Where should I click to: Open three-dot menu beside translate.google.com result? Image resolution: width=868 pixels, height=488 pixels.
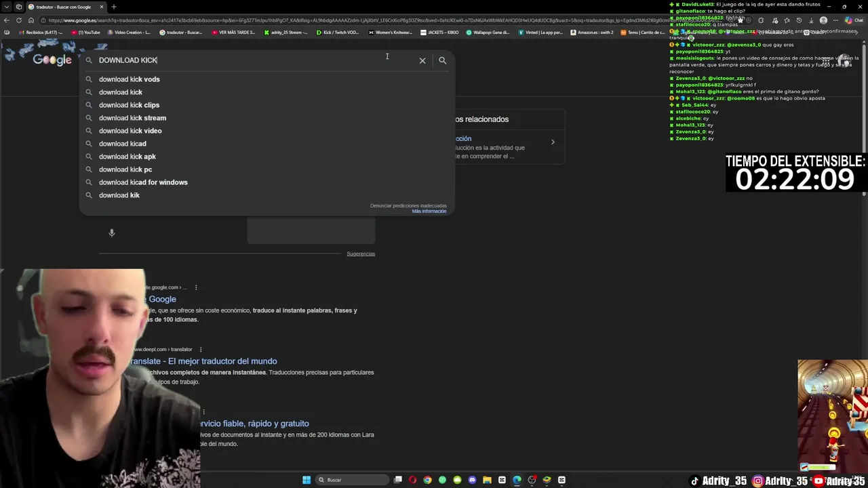(x=196, y=287)
